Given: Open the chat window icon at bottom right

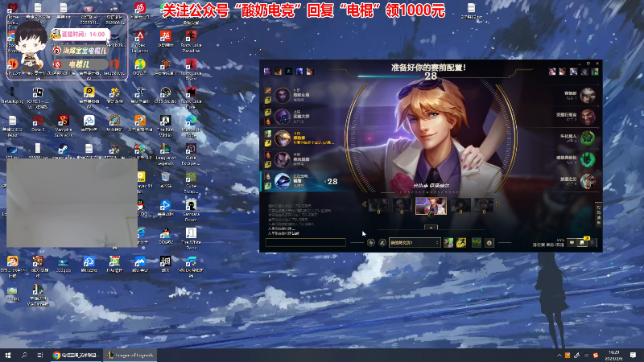Looking at the screenshot, I should pyautogui.click(x=572, y=243).
